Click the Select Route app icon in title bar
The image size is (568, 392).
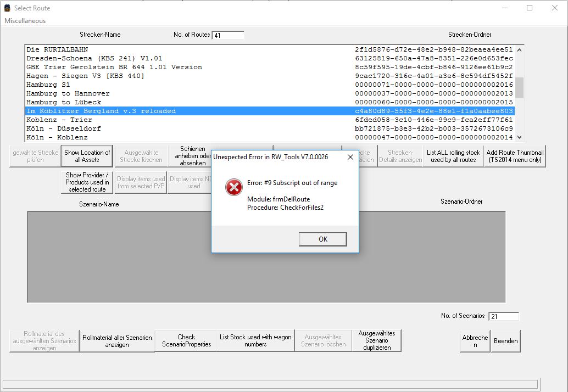[7, 8]
